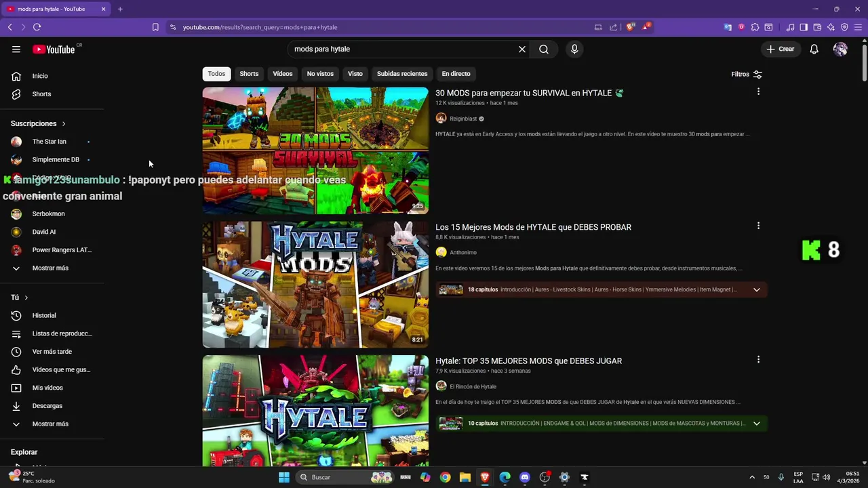Expand the 18 capítulos chapters dropdown
This screenshot has width=868, height=488.
pos(757,290)
